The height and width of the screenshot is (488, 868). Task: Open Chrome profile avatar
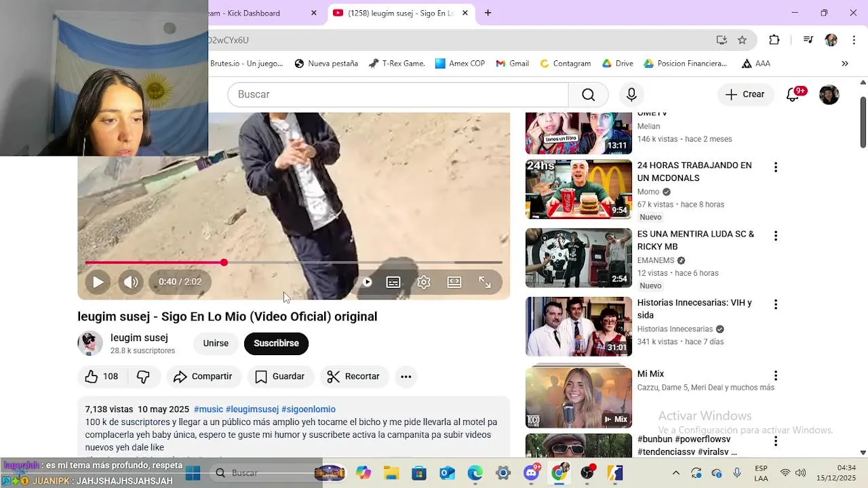point(831,40)
